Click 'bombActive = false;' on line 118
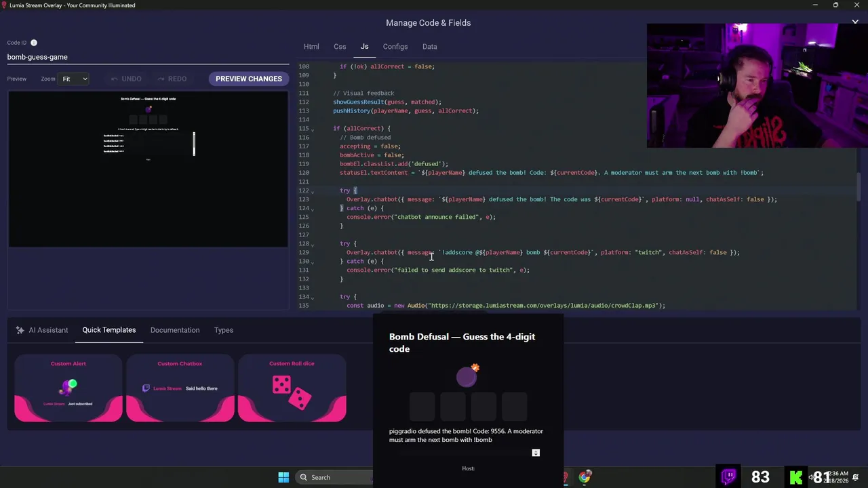 click(x=372, y=155)
